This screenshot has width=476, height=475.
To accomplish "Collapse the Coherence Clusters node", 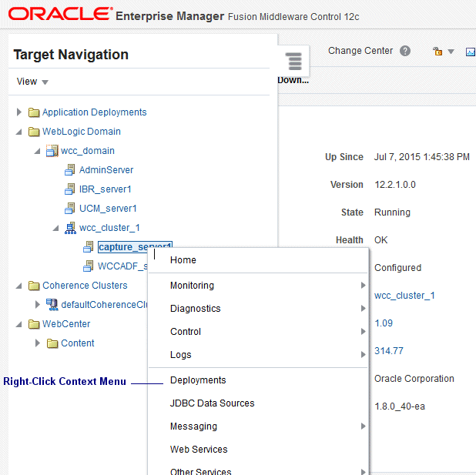I will tap(19, 286).
